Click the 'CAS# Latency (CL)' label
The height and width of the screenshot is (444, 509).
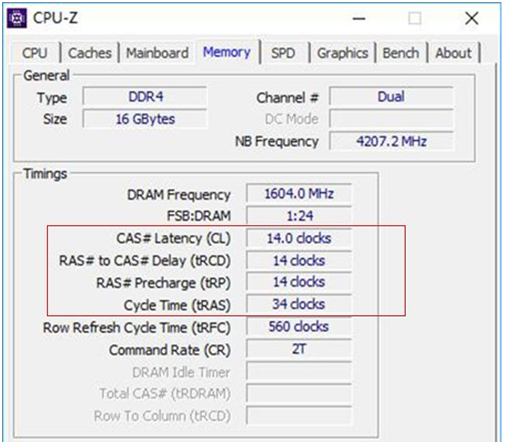(x=173, y=239)
